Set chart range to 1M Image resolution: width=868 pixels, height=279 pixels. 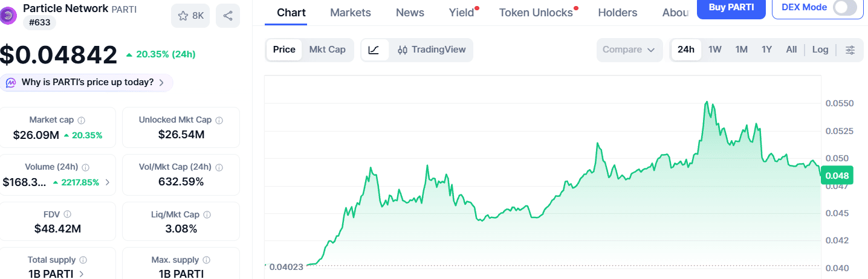tap(742, 50)
